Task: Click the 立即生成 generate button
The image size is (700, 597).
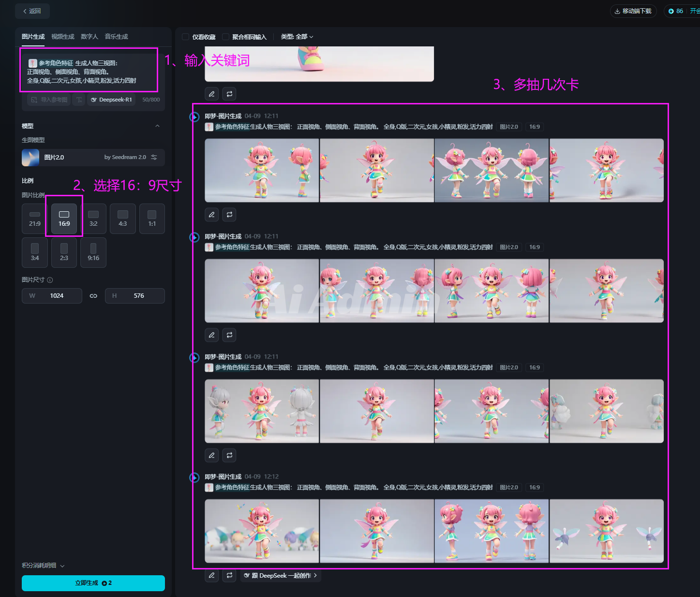Action: point(93,583)
